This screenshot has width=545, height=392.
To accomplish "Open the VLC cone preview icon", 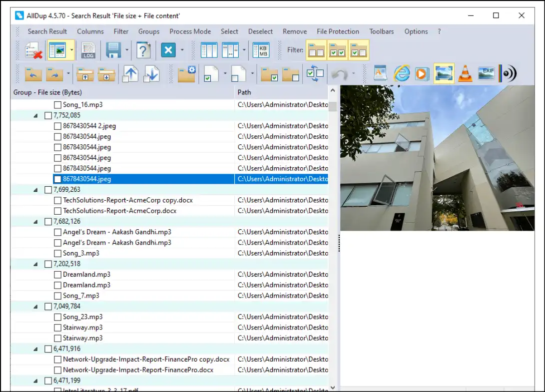I will coord(465,73).
